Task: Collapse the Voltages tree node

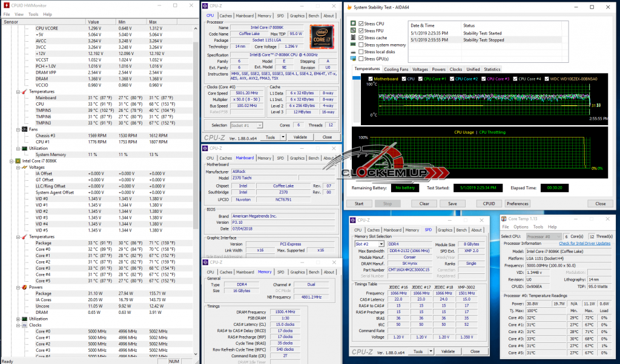Action: tap(18, 167)
